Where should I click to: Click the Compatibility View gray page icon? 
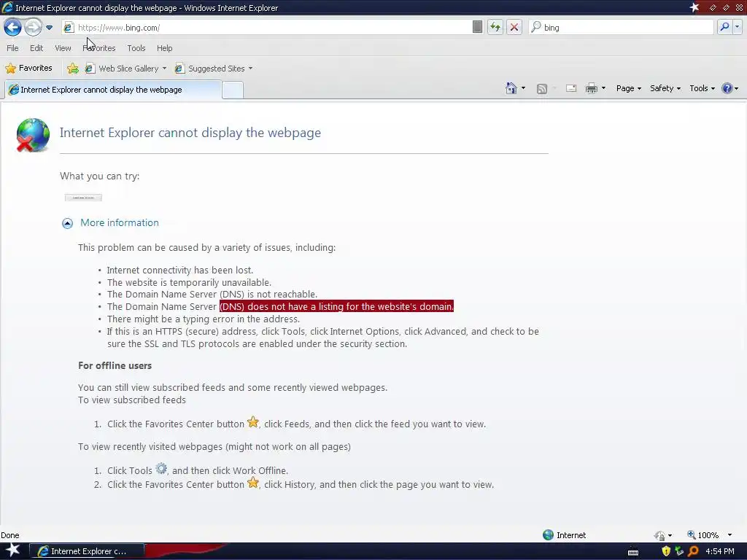point(477,27)
